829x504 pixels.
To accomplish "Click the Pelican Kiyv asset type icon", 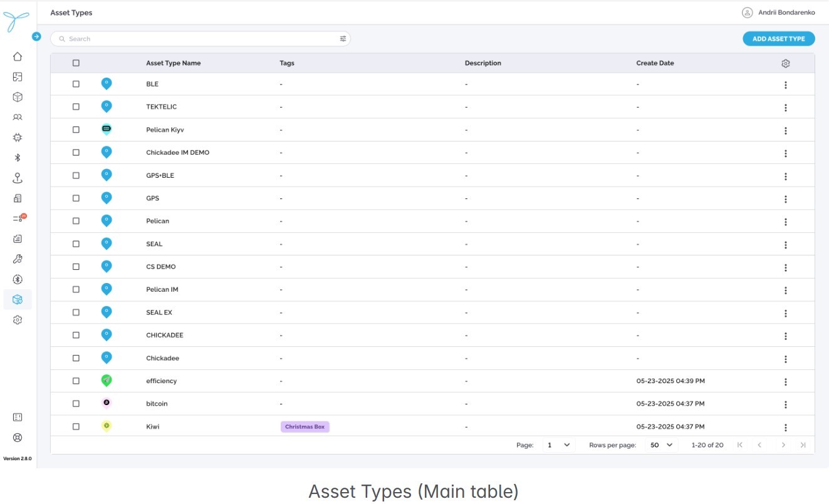I will [x=107, y=130].
